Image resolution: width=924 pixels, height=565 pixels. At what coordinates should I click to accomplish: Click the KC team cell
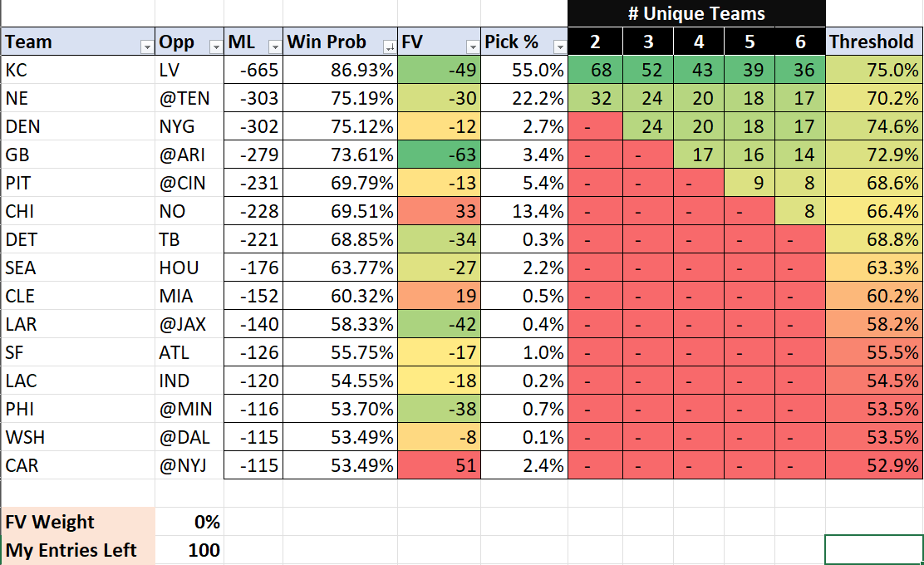(77, 71)
